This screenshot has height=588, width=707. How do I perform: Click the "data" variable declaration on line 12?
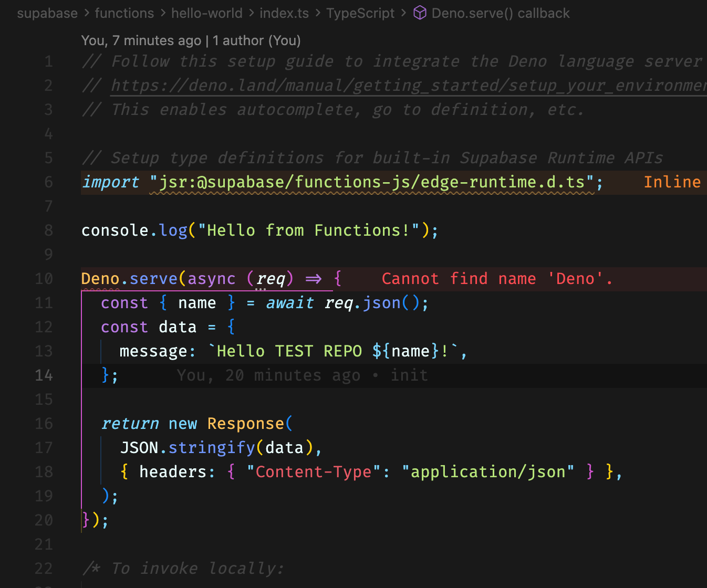(x=178, y=327)
